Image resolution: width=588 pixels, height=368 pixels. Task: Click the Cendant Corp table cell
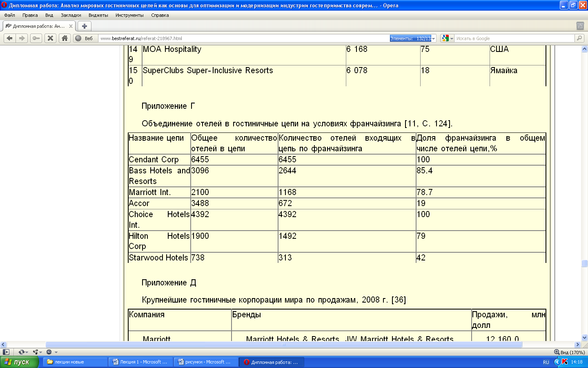pyautogui.click(x=159, y=159)
